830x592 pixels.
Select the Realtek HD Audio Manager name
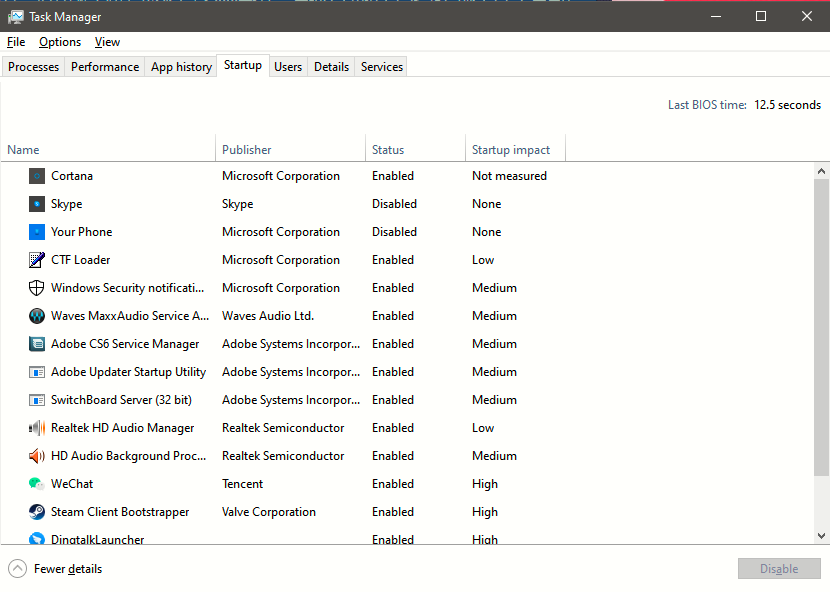[122, 428]
